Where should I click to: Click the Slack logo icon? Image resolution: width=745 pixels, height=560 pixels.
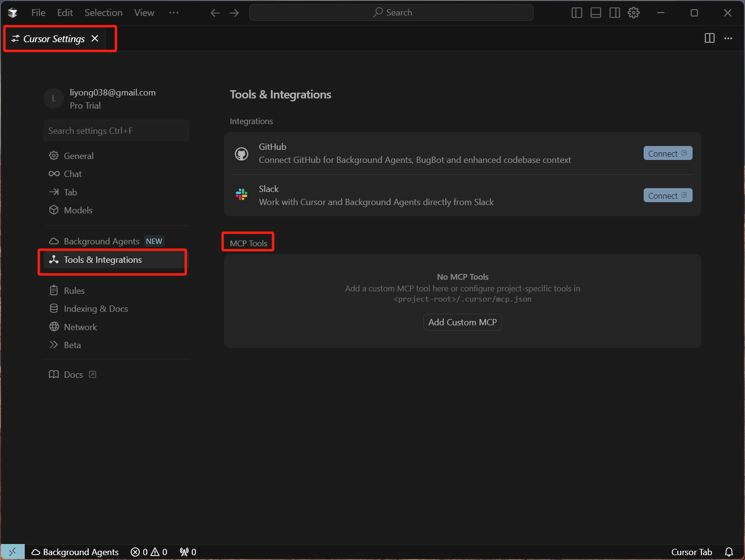pos(242,194)
